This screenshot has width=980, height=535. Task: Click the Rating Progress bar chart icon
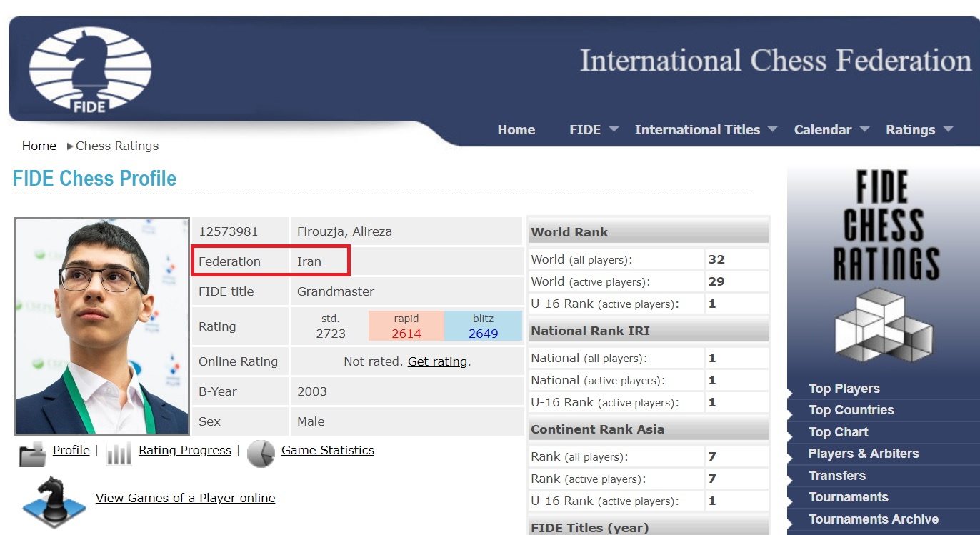(x=119, y=454)
